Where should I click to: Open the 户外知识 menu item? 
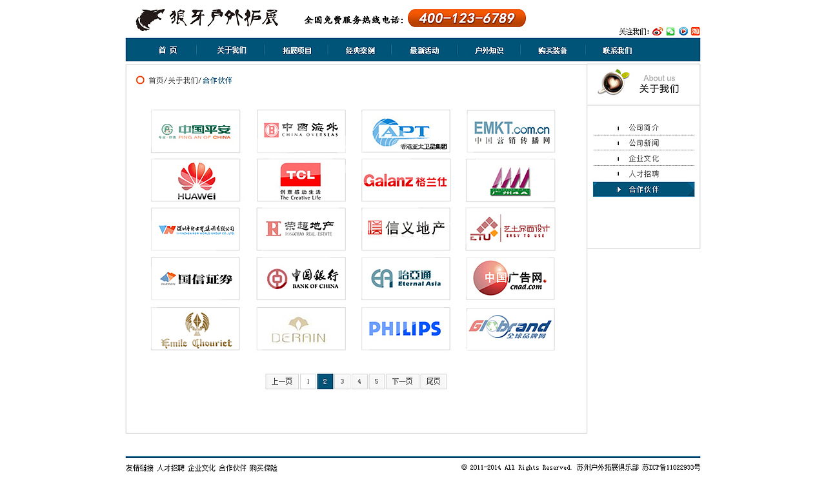(489, 50)
